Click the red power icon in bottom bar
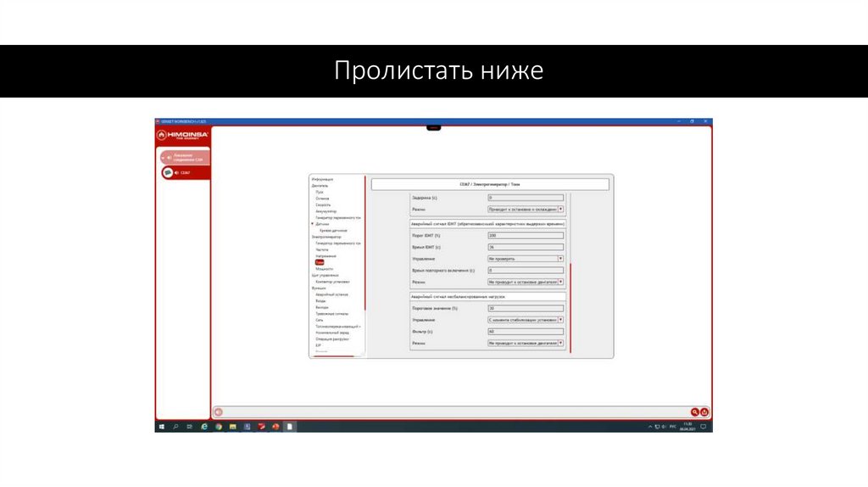This screenshot has height=487, width=868. [704, 412]
